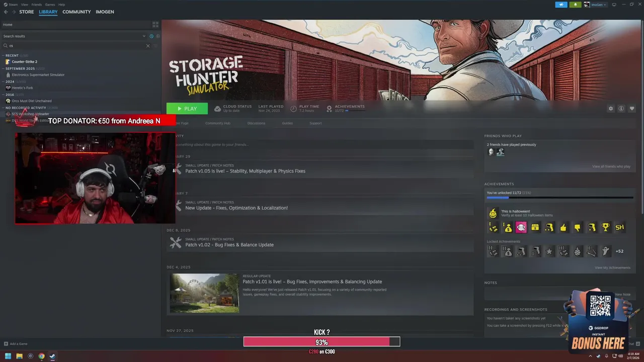Screen dimensions: 644x362
Task: Select the pink face unlocked achievement
Action: 521,227
